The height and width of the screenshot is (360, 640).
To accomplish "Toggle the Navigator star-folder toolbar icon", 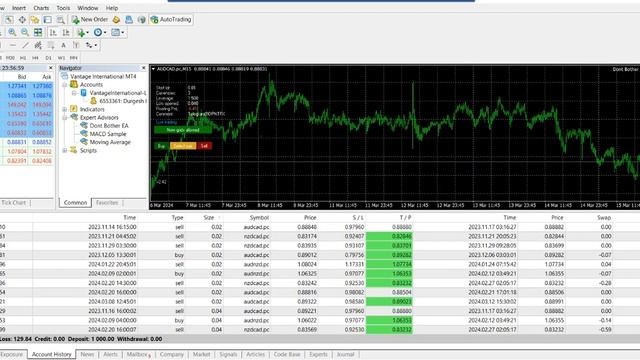I will coord(35,19).
